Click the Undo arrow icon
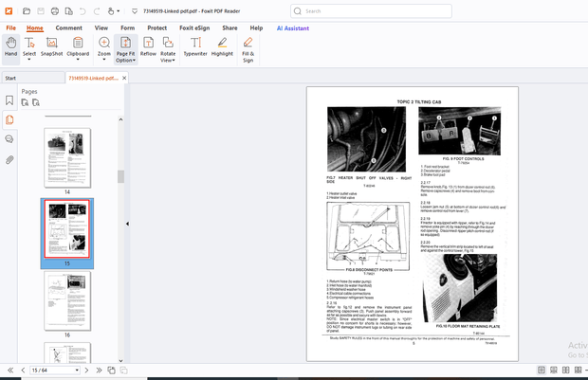This screenshot has height=380, width=588. pyautogui.click(x=83, y=11)
